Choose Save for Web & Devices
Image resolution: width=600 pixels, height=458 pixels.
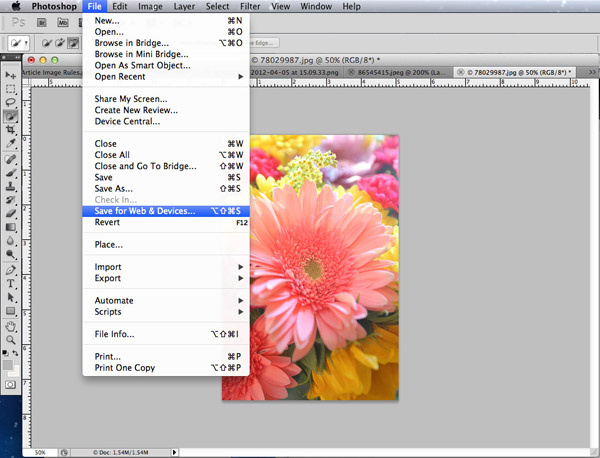[145, 211]
